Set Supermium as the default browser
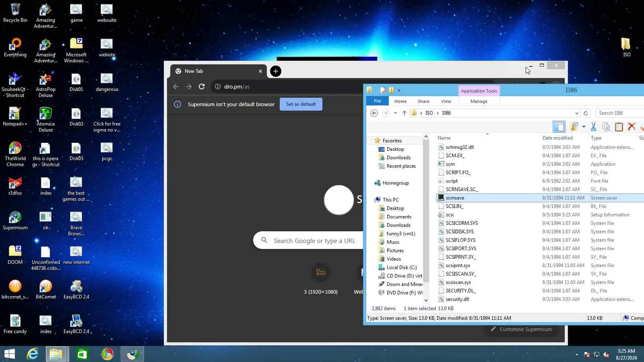Viewport: 644px width, 362px height. click(301, 104)
